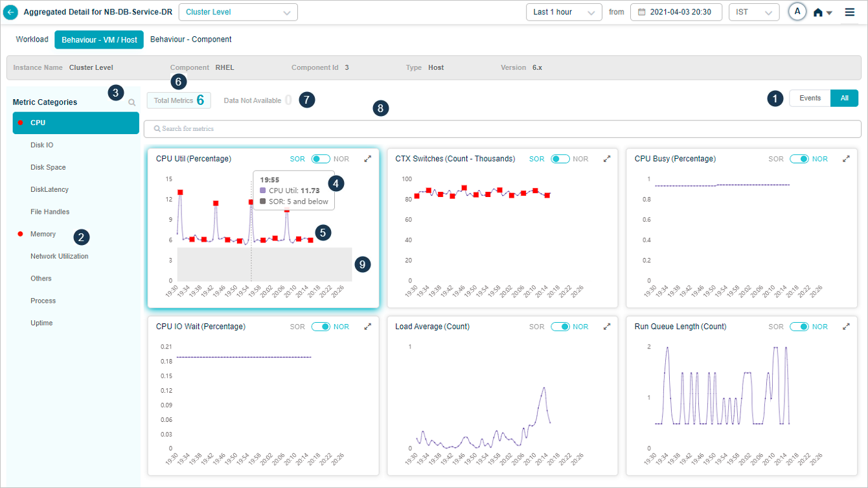Viewport: 868px width, 488px height.
Task: Click the back arrow icon
Action: [11, 12]
